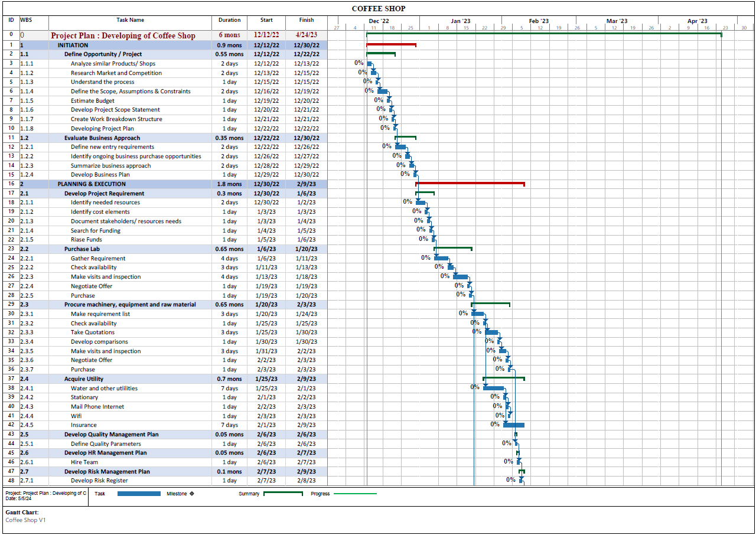756x535 pixels.
Task: Collapse the Purchase Lab summary task
Action: [82, 249]
